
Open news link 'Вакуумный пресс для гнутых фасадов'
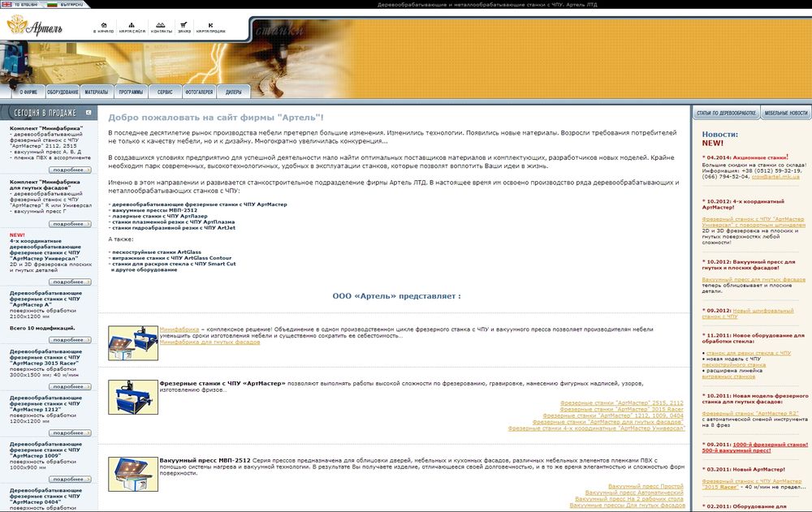click(x=754, y=280)
